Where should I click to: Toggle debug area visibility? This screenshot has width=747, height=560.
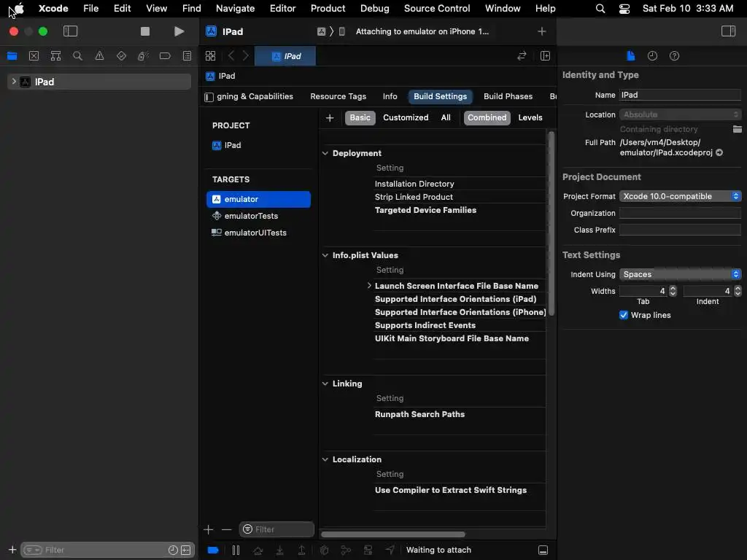coord(543,551)
